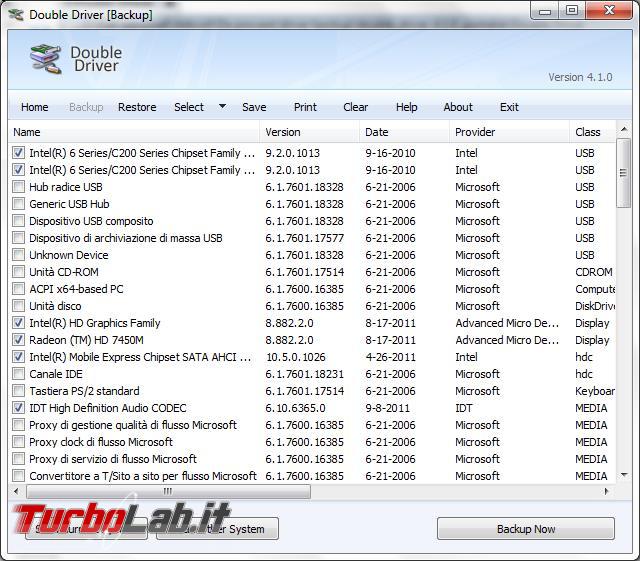Check the Dispositivo USB composito checkbox
The width and height of the screenshot is (640, 561).
tap(18, 220)
